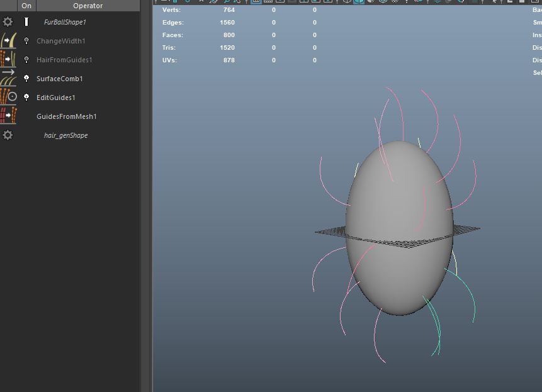This screenshot has height=392, width=542.
Task: Toggle the FurBallShape1 On indicator
Action: [x=26, y=22]
